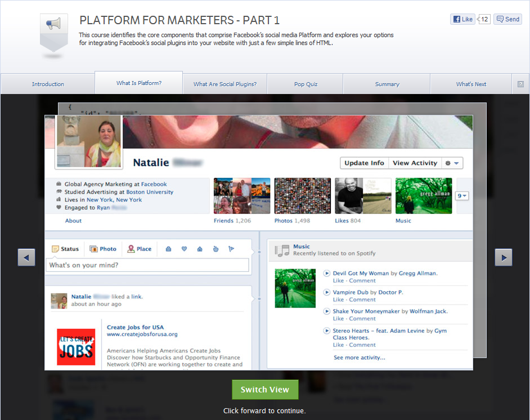Open the Summary tab

[387, 84]
